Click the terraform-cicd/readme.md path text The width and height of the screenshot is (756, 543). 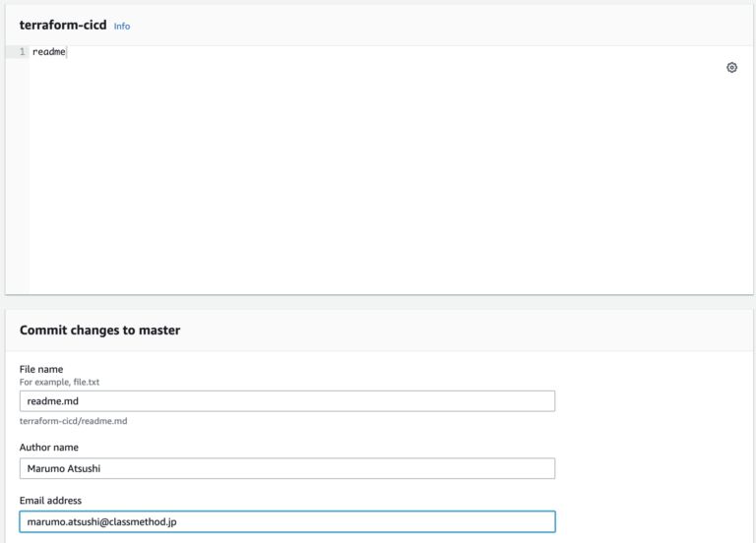tap(73, 421)
